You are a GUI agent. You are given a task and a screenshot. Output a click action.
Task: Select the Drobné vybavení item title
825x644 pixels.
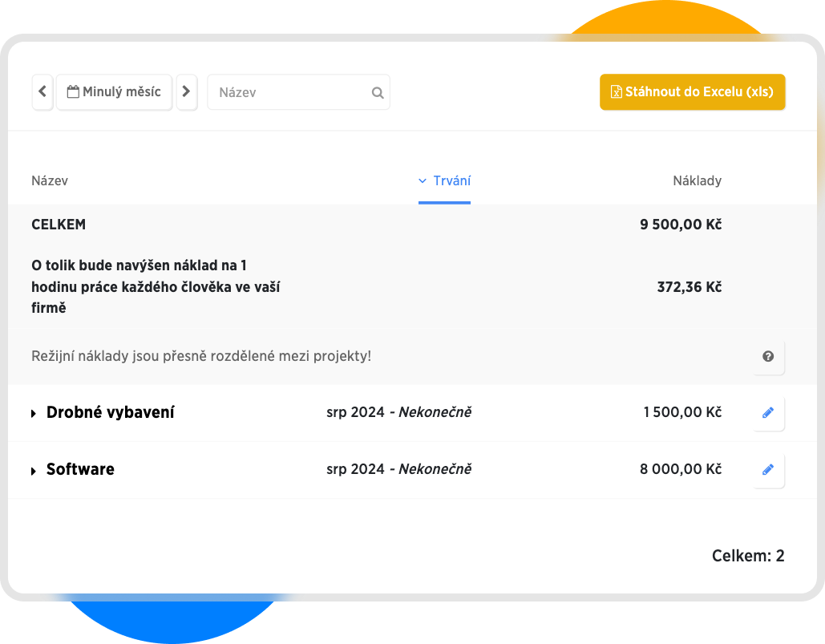(x=111, y=413)
